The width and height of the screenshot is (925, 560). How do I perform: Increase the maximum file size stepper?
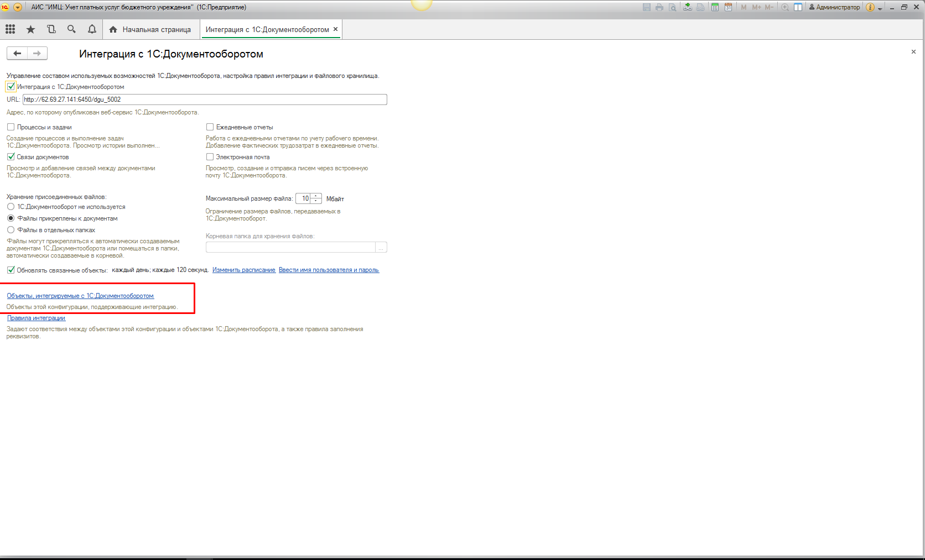(316, 196)
